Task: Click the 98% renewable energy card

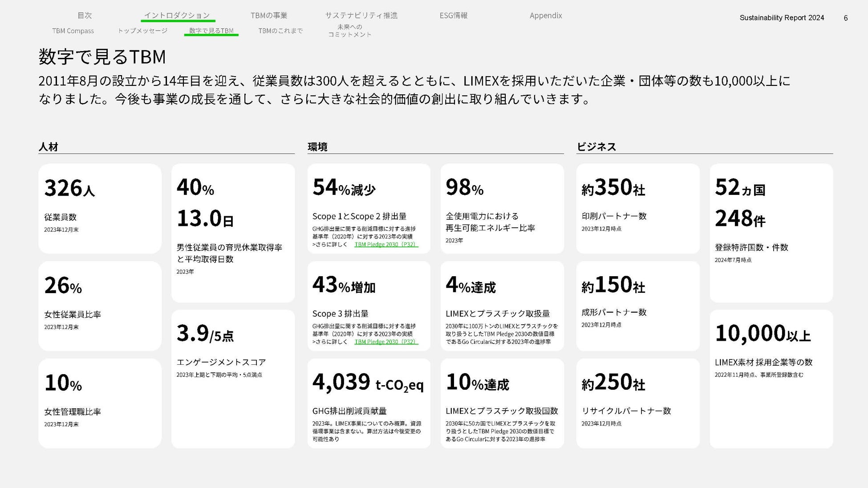Action: coord(502,208)
